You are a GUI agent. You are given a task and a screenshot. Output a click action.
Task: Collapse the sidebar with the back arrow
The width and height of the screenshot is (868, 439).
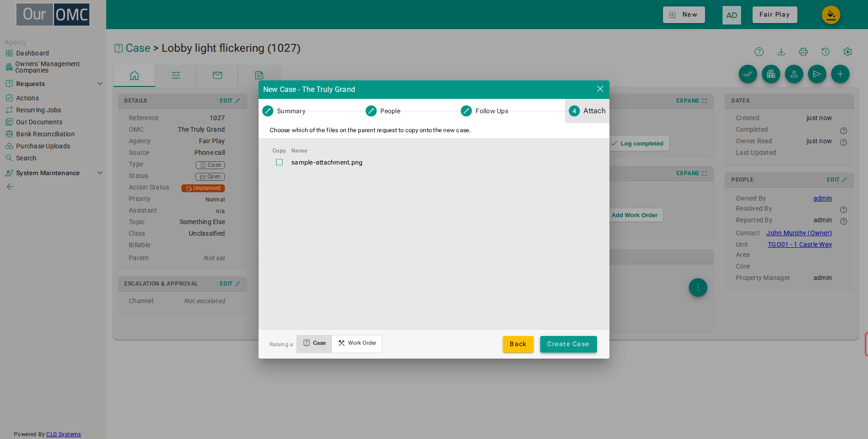[10, 187]
